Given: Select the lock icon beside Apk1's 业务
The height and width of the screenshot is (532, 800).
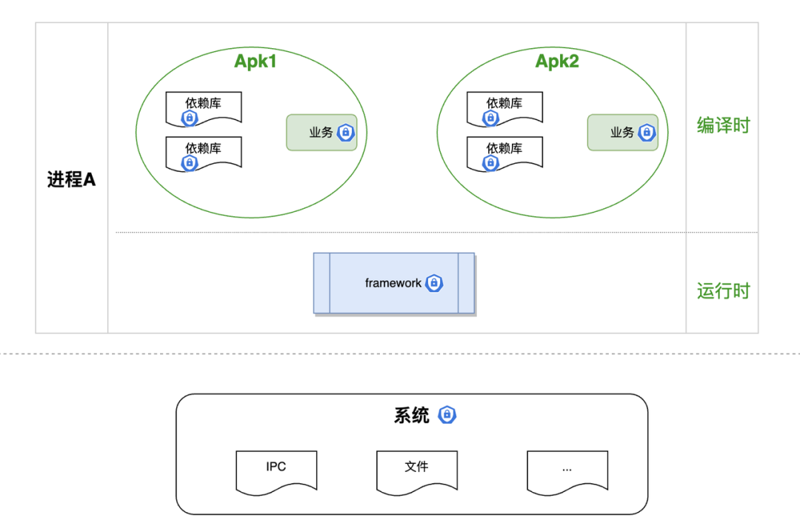Looking at the screenshot, I should [345, 133].
